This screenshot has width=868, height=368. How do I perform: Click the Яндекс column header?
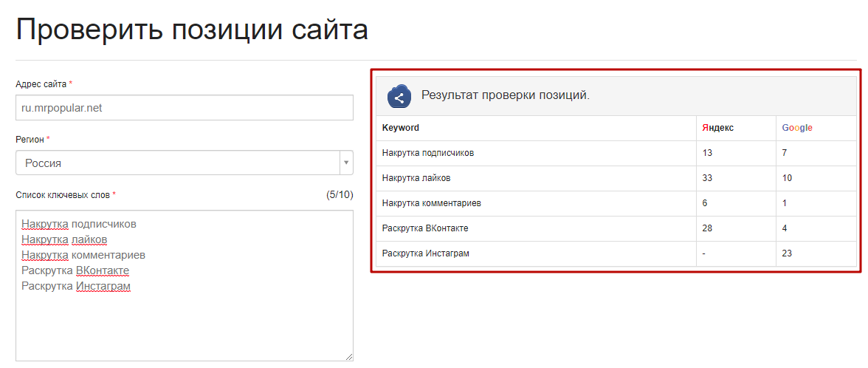[718, 127]
